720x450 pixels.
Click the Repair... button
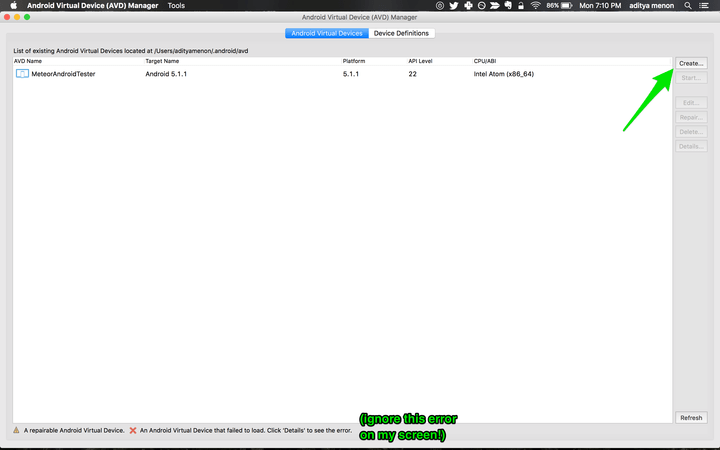691,118
